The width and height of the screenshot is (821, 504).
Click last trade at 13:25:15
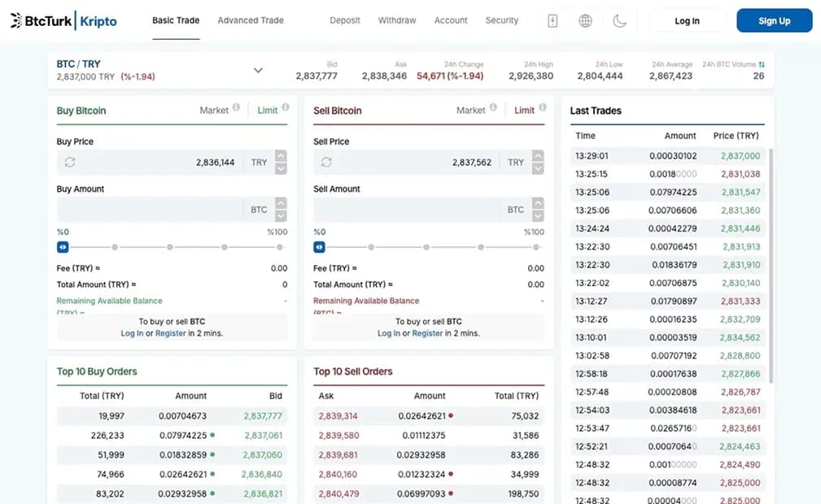tap(667, 174)
